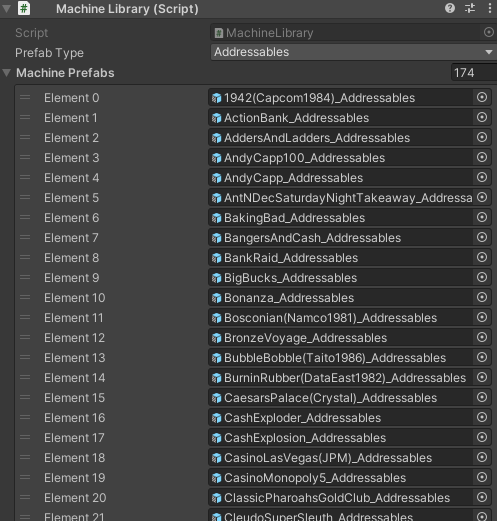Open object picker next to Bonanza_Addressables
Viewport: 497px width, 521px height.
(482, 297)
